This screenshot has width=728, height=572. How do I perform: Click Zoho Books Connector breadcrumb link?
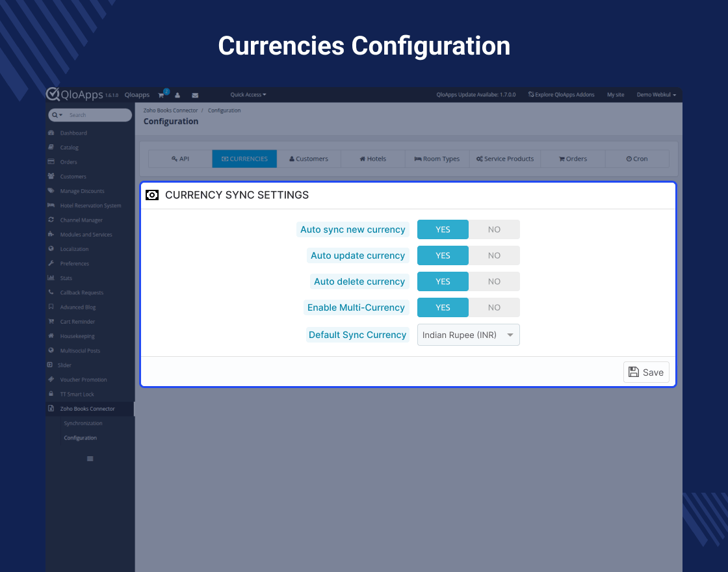pos(170,110)
